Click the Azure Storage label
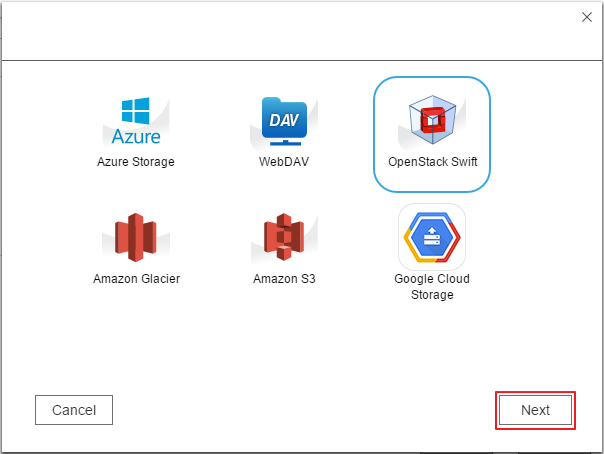Viewport: 604px width, 454px height. 136,162
